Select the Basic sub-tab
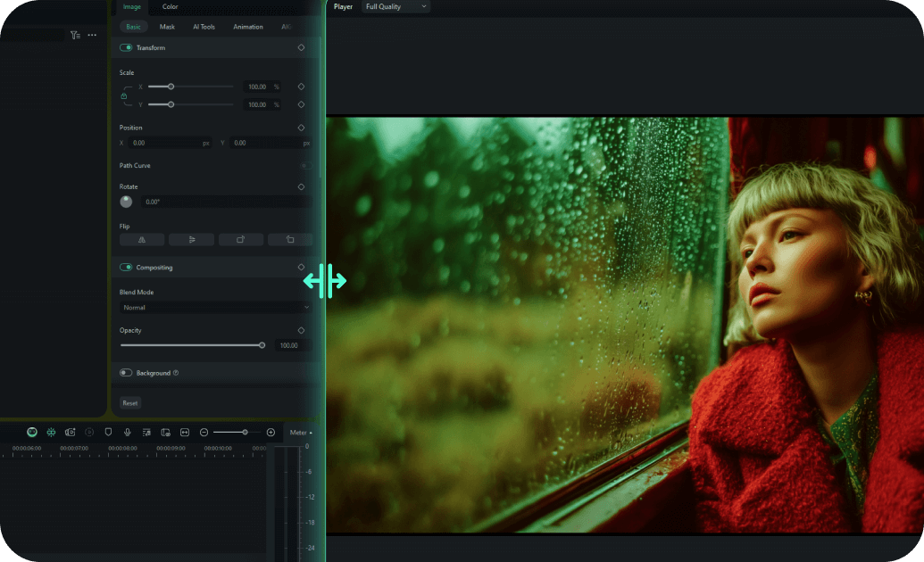This screenshot has width=924, height=562. coord(134,27)
